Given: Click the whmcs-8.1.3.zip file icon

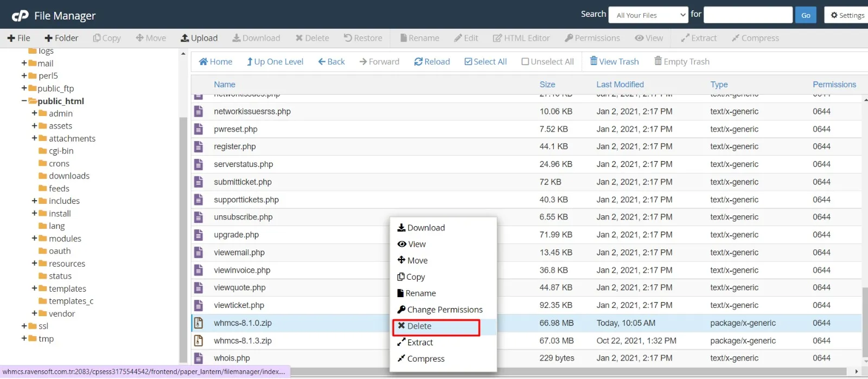Looking at the screenshot, I should coord(199,341).
